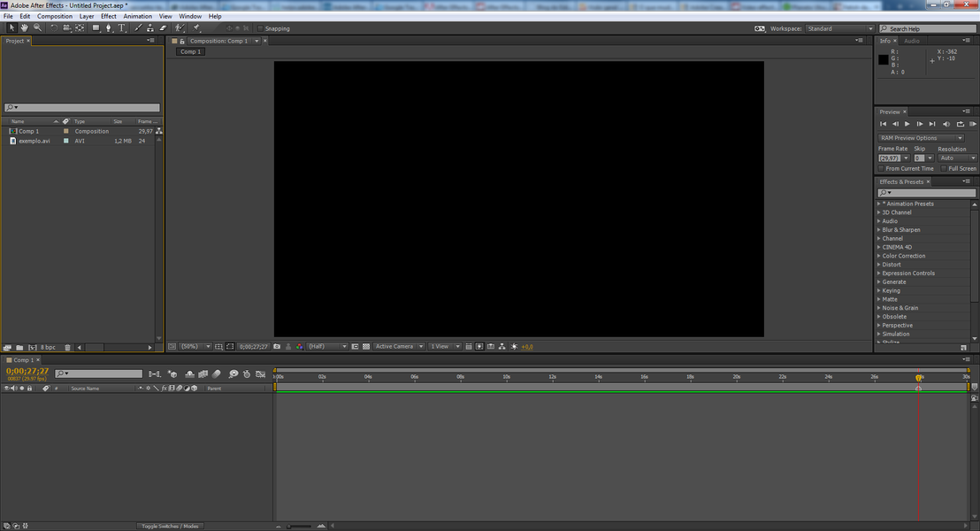Click the current time indicator on timeline ruler
The height and width of the screenshot is (531, 980).
tap(919, 378)
